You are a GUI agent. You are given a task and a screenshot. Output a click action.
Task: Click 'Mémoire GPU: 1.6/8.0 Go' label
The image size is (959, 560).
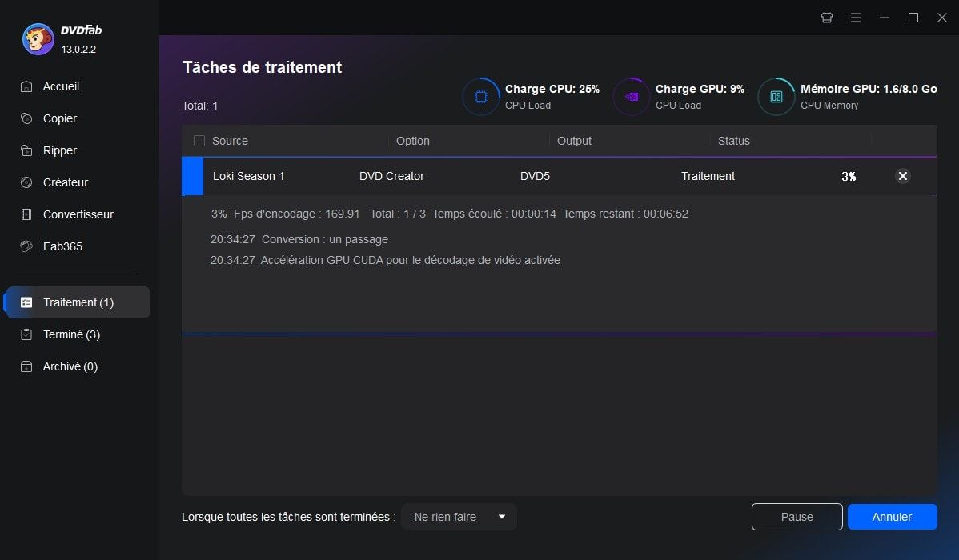[869, 89]
